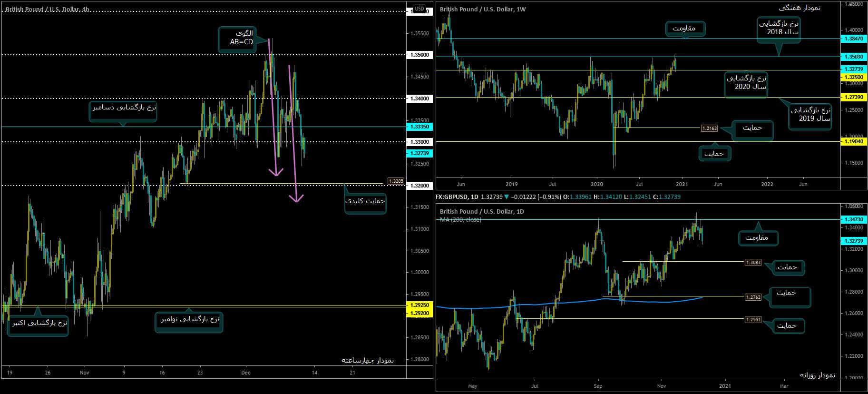Click the yellow 1.29200 price label
Viewport: 868px width, 394px height.
pyautogui.click(x=419, y=313)
